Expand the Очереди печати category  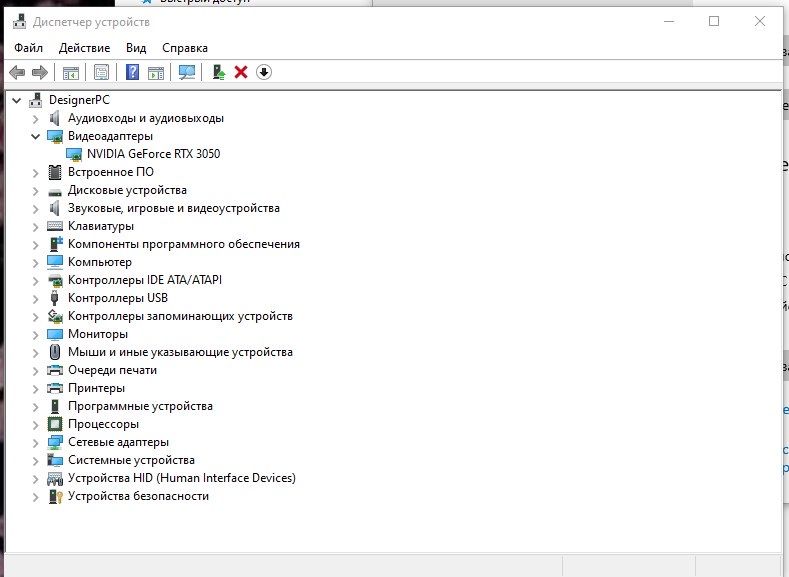(x=35, y=371)
